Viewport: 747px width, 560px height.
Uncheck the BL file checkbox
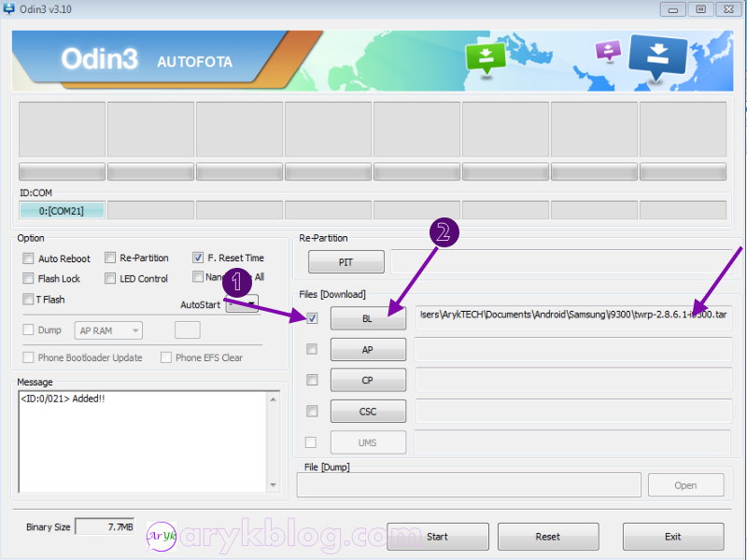(312, 318)
